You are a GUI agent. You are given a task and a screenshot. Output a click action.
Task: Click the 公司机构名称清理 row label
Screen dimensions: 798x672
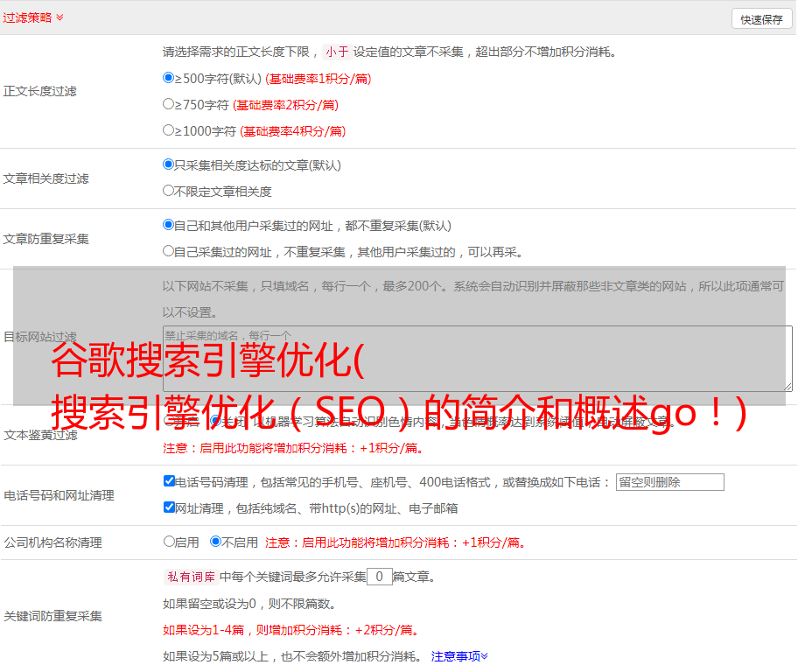[x=52, y=542]
